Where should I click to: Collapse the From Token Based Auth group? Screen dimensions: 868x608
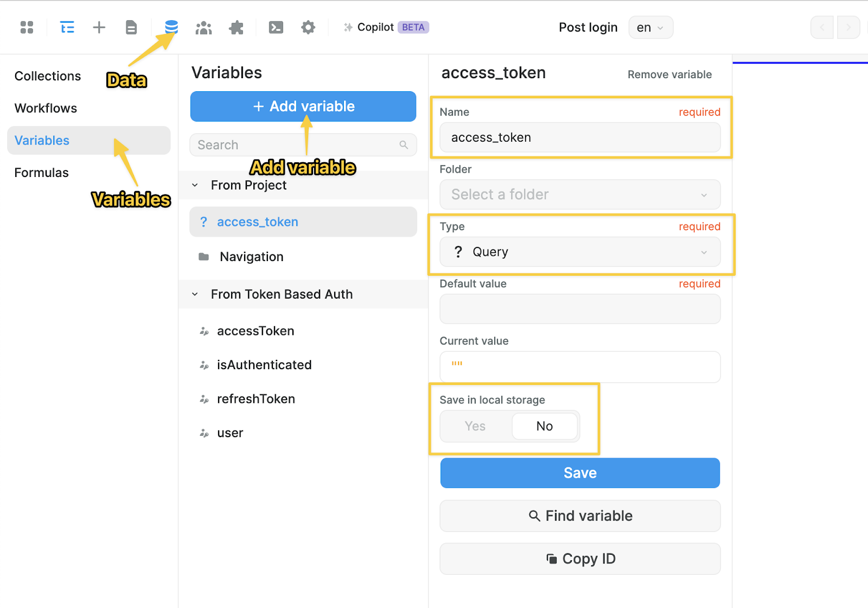click(x=194, y=294)
